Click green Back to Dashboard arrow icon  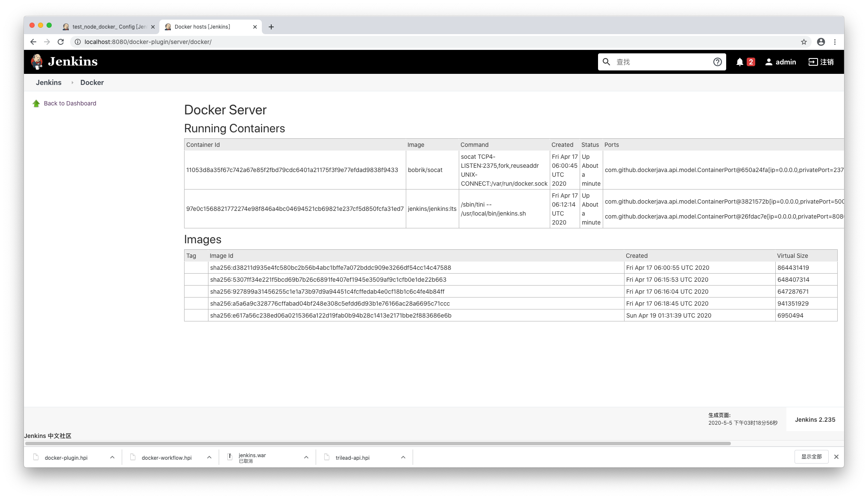coord(36,103)
